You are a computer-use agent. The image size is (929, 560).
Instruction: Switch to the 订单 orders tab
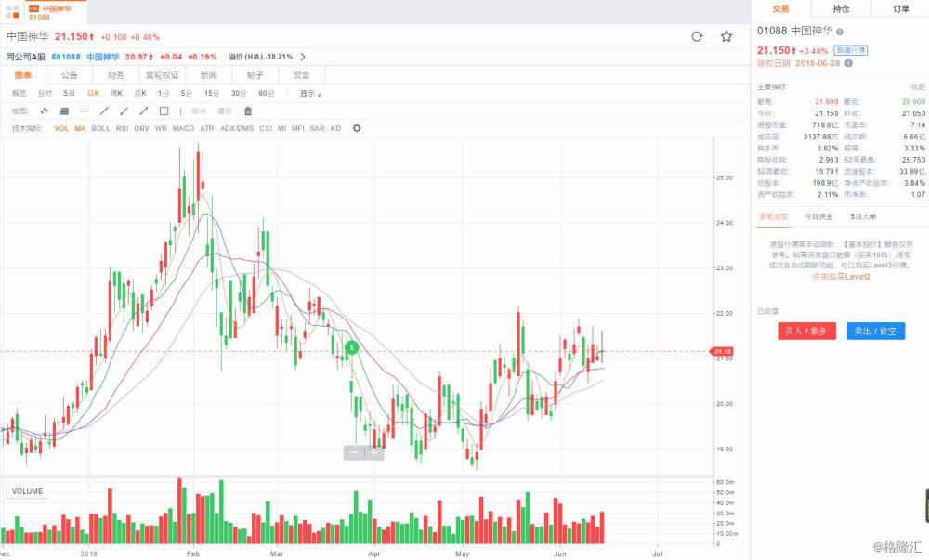(x=901, y=9)
